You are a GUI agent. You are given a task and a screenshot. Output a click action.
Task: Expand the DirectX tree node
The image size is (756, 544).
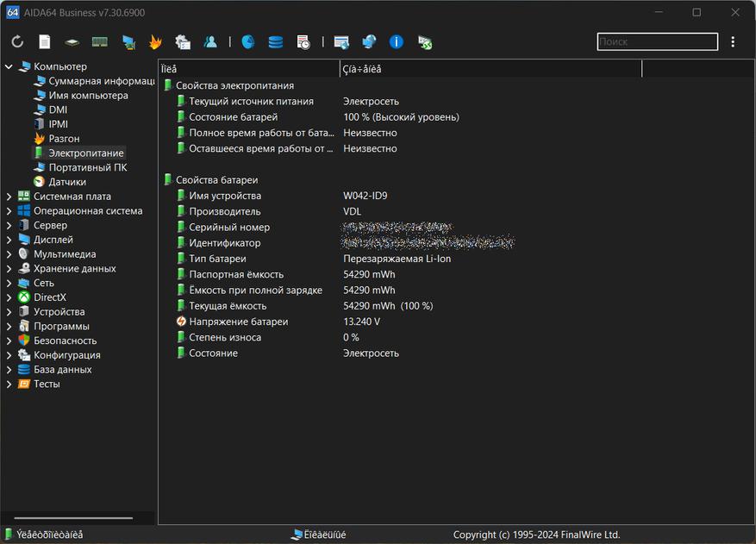[9, 297]
